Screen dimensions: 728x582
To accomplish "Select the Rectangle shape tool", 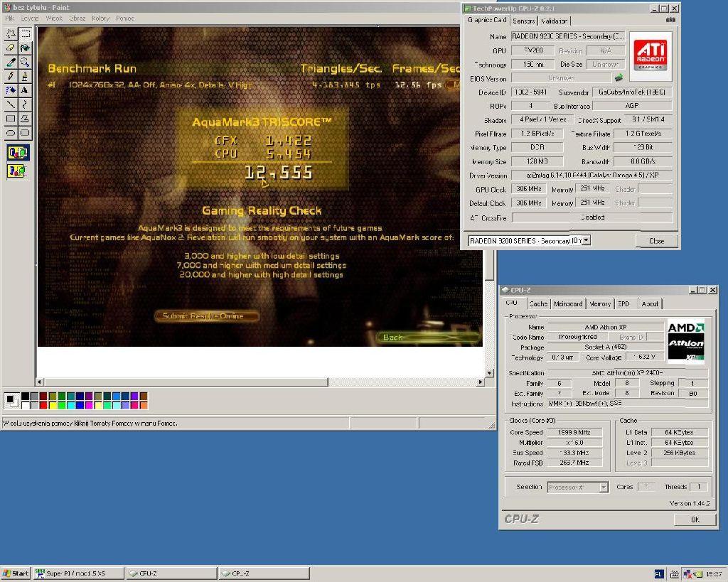I will (10, 119).
